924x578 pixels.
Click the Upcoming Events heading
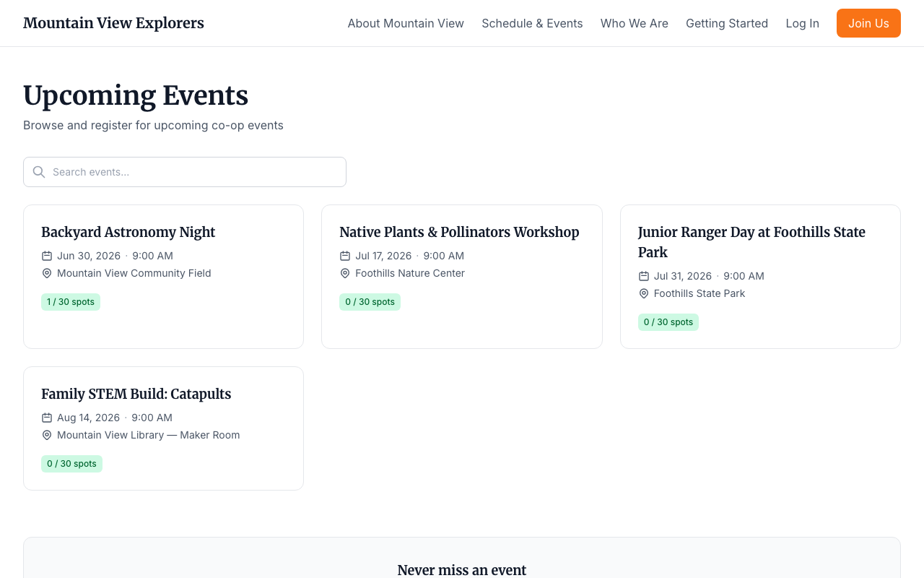coord(136,95)
